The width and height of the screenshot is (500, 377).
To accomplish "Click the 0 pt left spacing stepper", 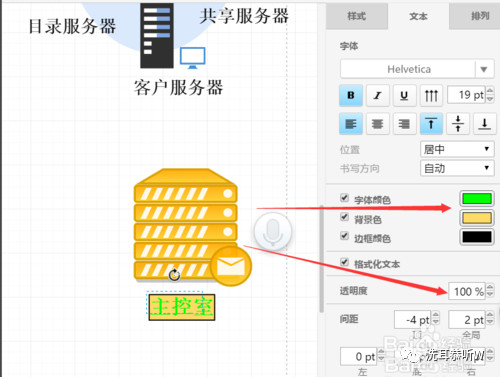I will pyautogui.click(x=381, y=356).
